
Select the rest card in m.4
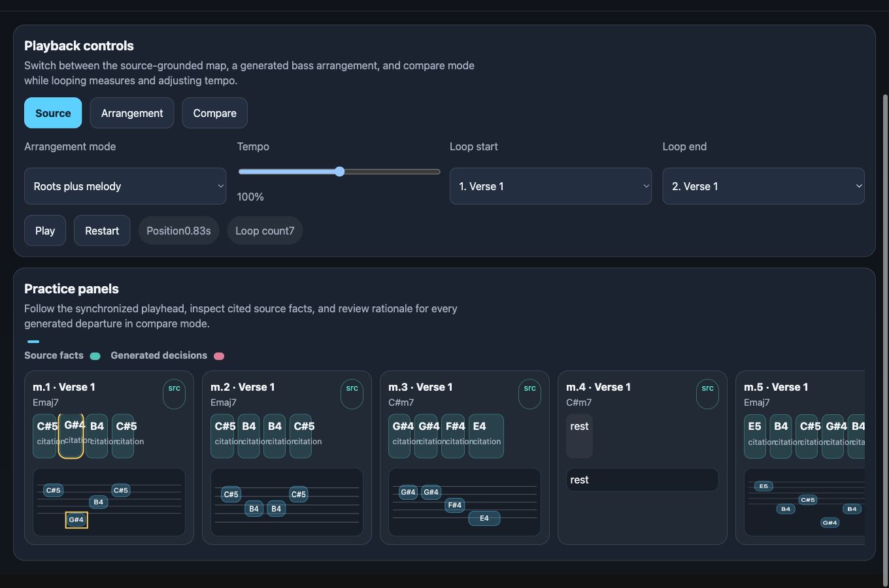pos(579,436)
